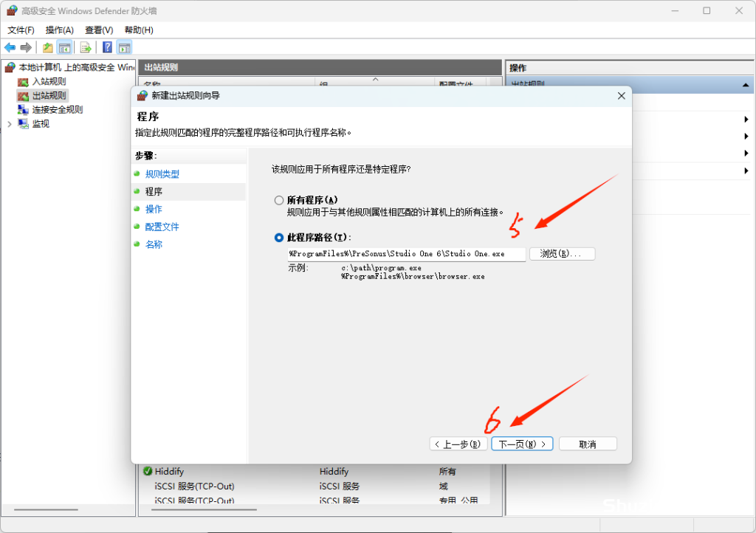The width and height of the screenshot is (756, 533).
Task: Minimize the Windows Defender firewall window
Action: (675, 10)
